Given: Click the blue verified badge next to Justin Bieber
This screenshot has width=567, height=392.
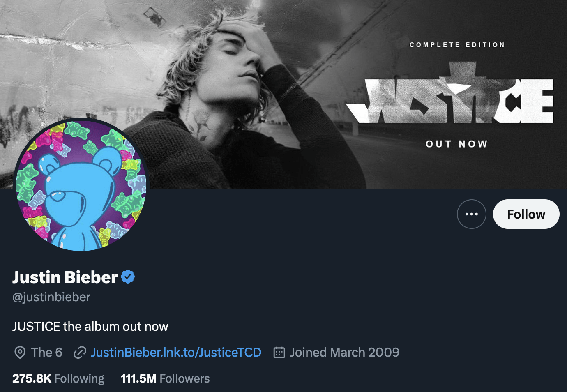Looking at the screenshot, I should click(127, 277).
